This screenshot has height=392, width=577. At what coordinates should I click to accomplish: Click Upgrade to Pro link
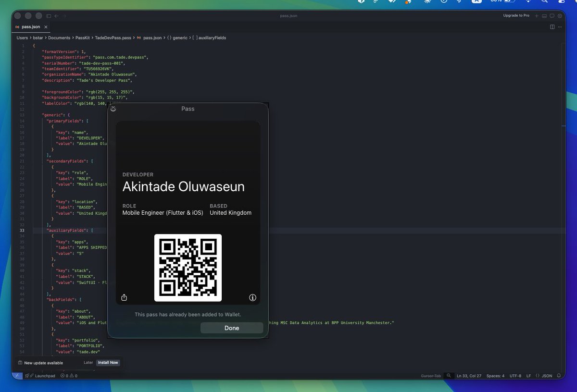[516, 15]
